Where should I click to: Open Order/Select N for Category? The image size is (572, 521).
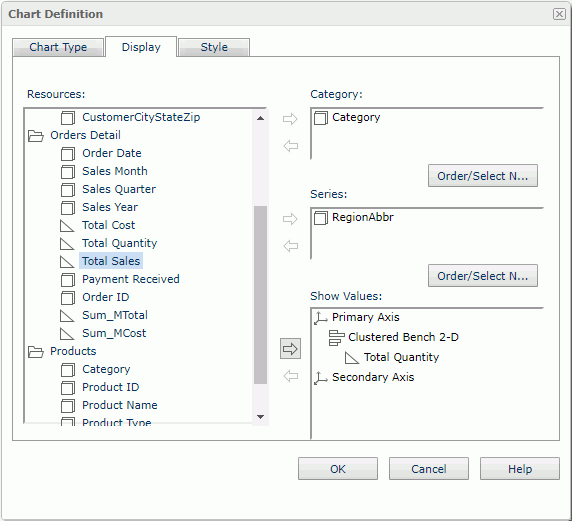[x=483, y=176]
